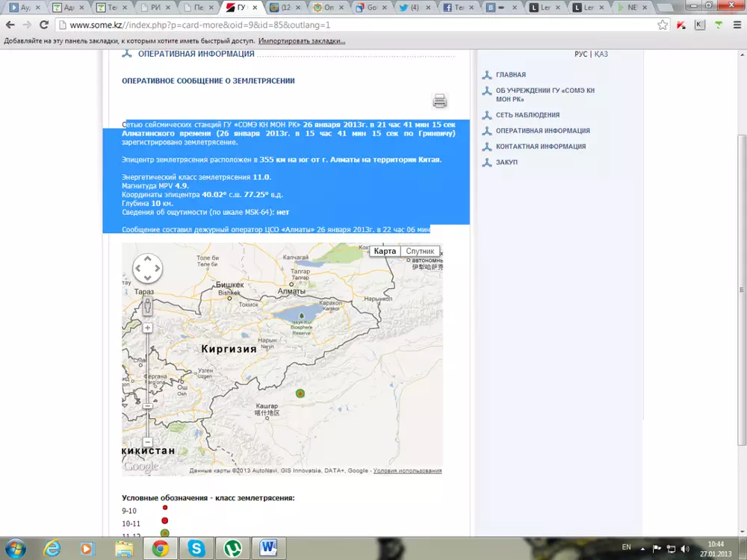Click the map zoom in plus button
Viewport: 747px width, 560px height.
[x=148, y=328]
